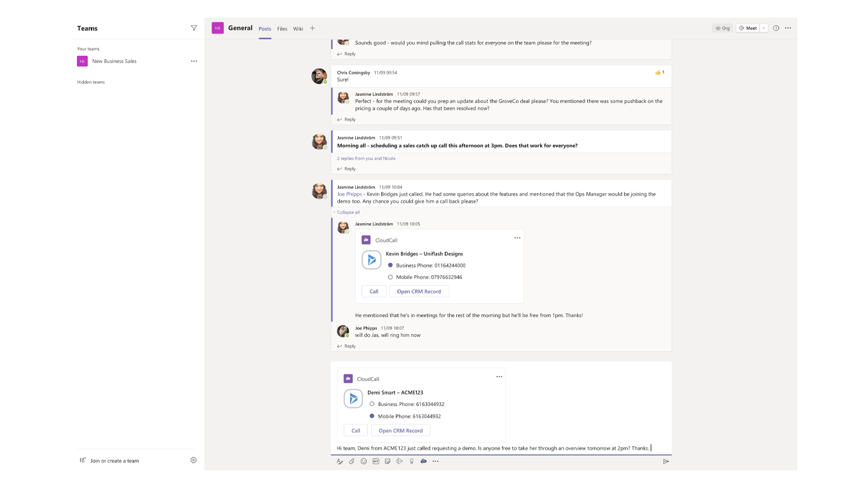Click the CloudCall cloud icon in compose toolbar
The image size is (868, 488).
(424, 461)
